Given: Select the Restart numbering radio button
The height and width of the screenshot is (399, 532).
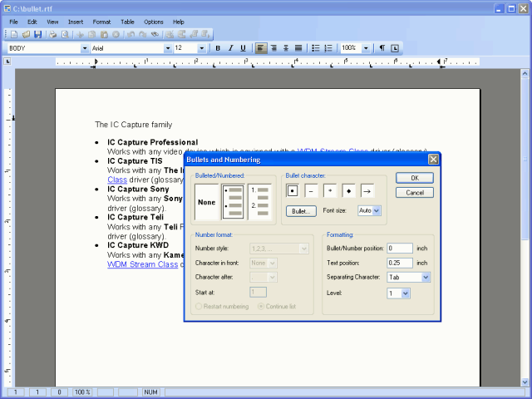Looking at the screenshot, I should (x=199, y=307).
